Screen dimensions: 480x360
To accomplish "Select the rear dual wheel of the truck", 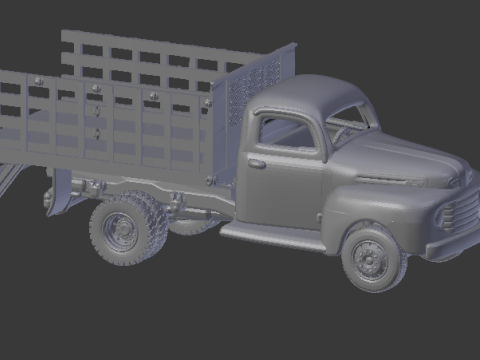I will pyautogui.click(x=128, y=228).
